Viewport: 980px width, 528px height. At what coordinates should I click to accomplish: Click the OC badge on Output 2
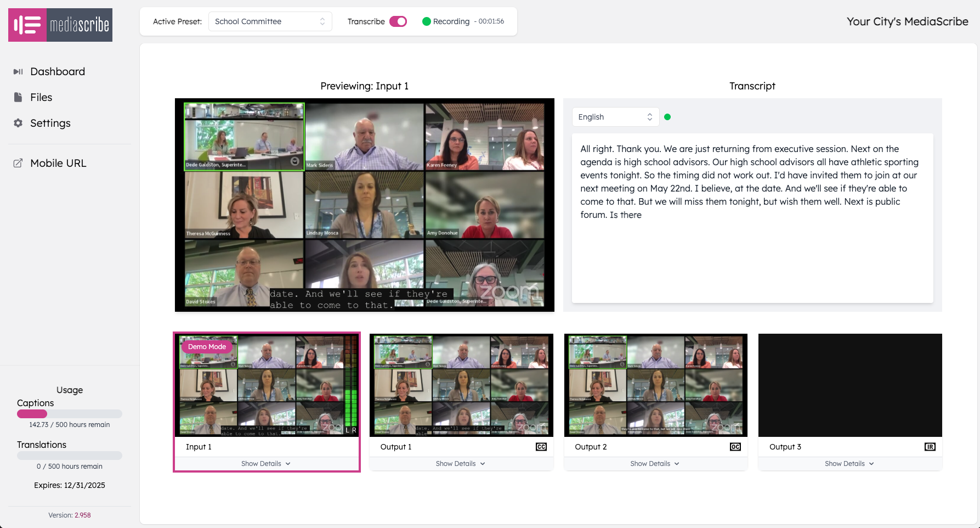tap(735, 446)
